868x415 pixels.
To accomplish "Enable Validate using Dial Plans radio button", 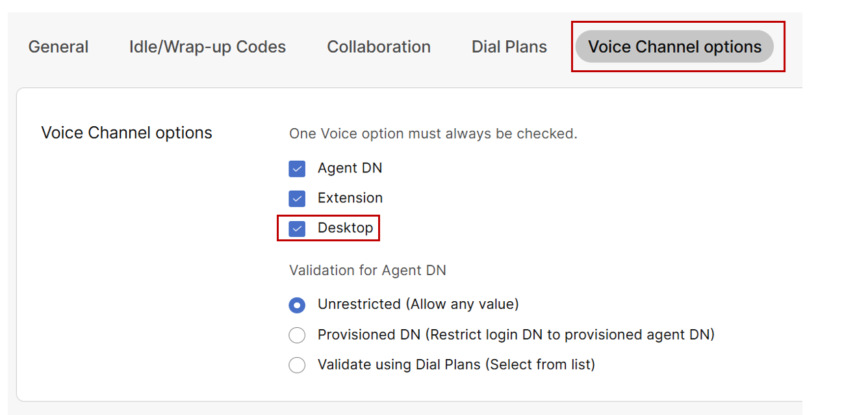I will [297, 365].
